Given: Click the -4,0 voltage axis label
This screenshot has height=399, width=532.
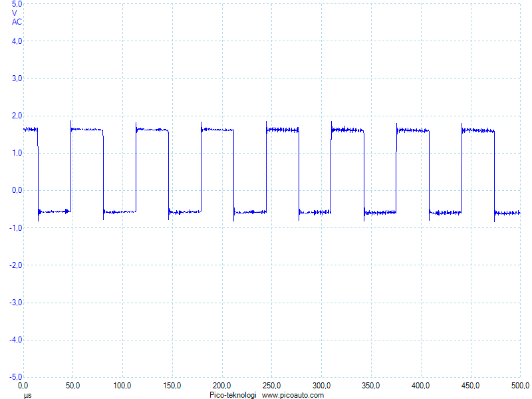Looking at the screenshot, I should click(x=15, y=340).
